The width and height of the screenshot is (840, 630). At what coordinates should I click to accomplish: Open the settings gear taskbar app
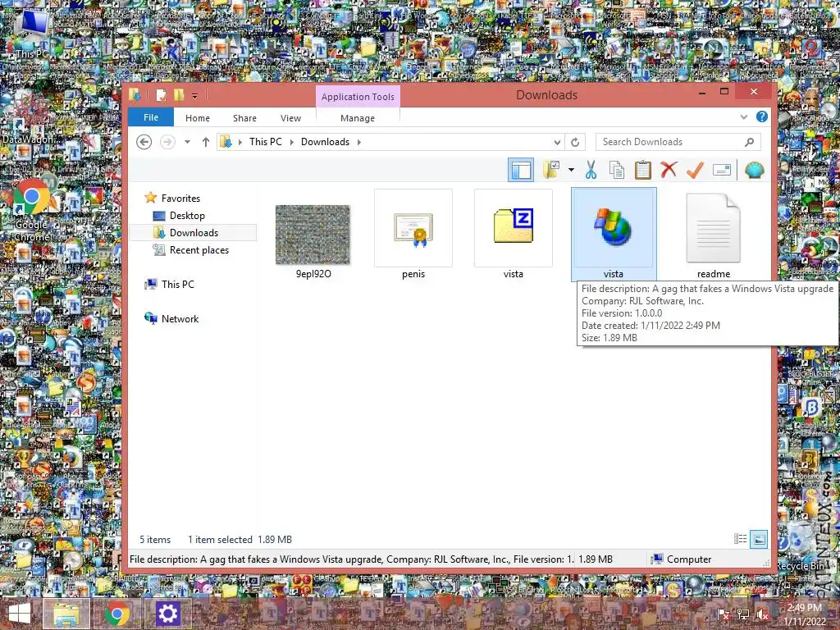click(167, 614)
